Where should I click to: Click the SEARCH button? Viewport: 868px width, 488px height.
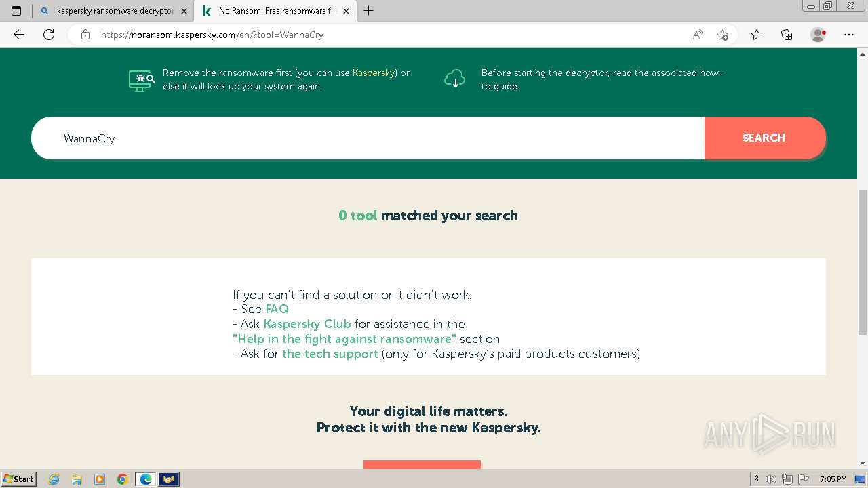tap(764, 138)
